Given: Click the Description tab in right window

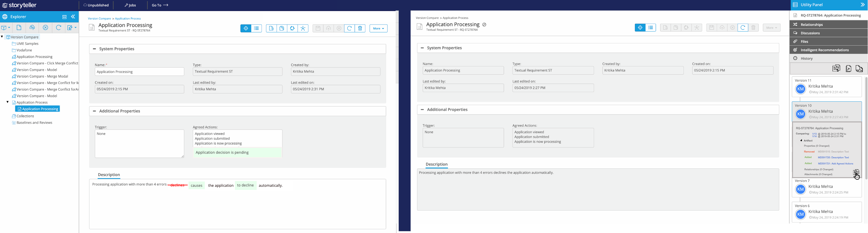Looking at the screenshot, I should 437,164.
